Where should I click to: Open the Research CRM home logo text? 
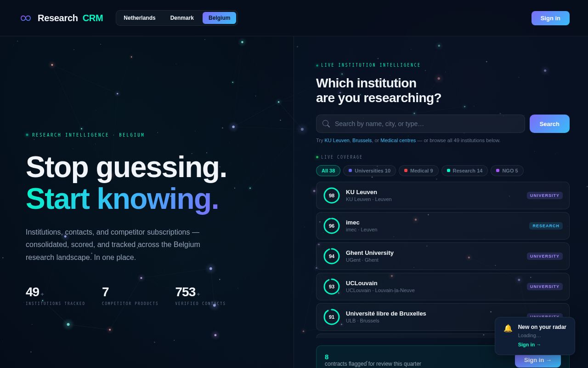70,18
